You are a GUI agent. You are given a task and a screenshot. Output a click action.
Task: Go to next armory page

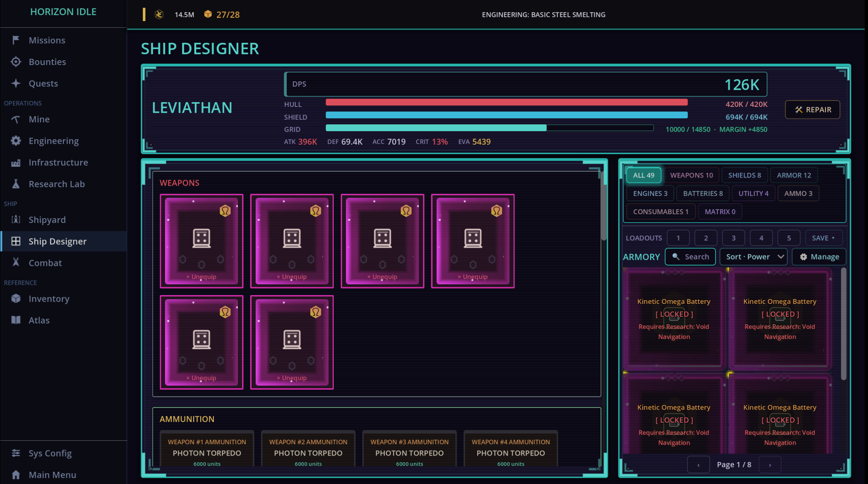tap(770, 465)
